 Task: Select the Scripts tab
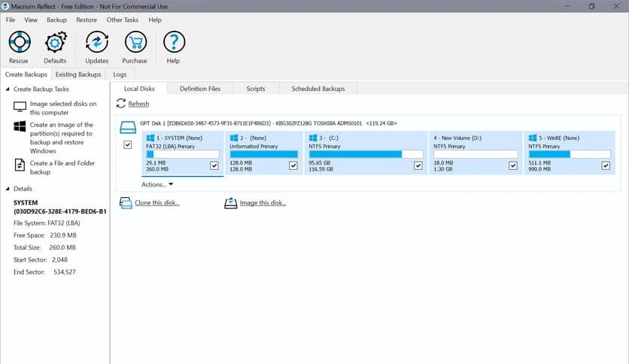pos(256,89)
